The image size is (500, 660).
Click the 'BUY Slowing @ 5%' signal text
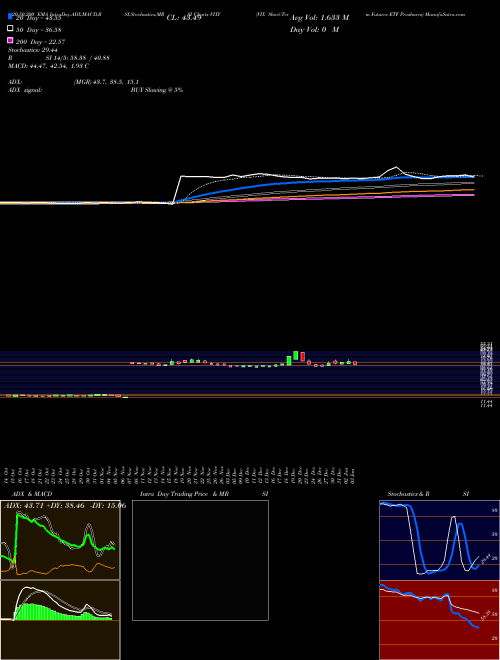pos(157,90)
